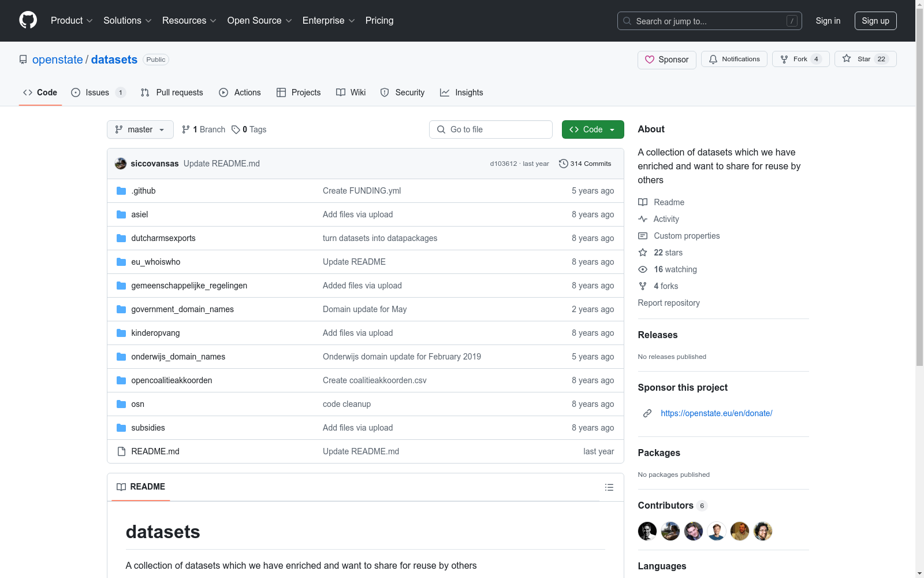Switch to the Pull requests tab

click(x=172, y=92)
